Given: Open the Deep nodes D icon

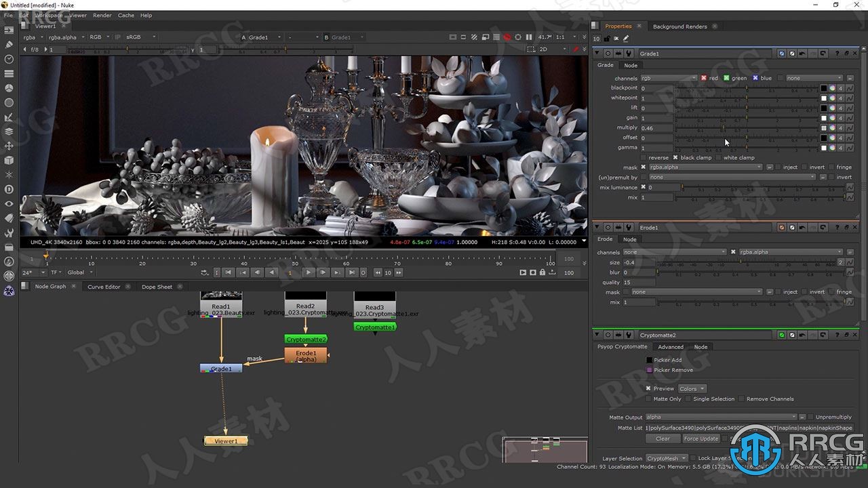Looking at the screenshot, I should tap(9, 189).
